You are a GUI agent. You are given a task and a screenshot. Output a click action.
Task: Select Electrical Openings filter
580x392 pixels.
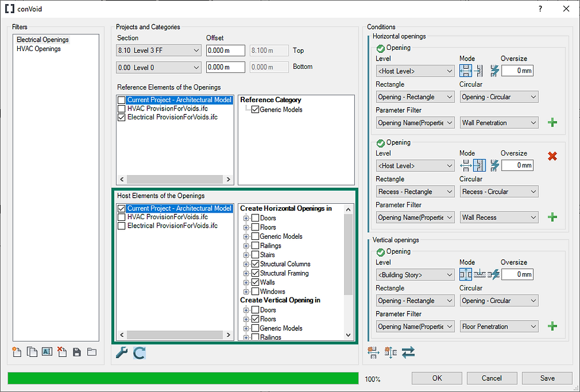42,39
